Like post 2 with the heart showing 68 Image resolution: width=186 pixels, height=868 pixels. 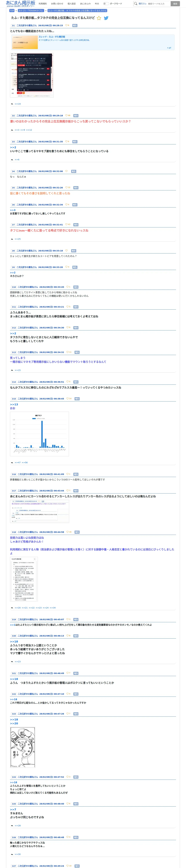pyautogui.click(x=66, y=116)
